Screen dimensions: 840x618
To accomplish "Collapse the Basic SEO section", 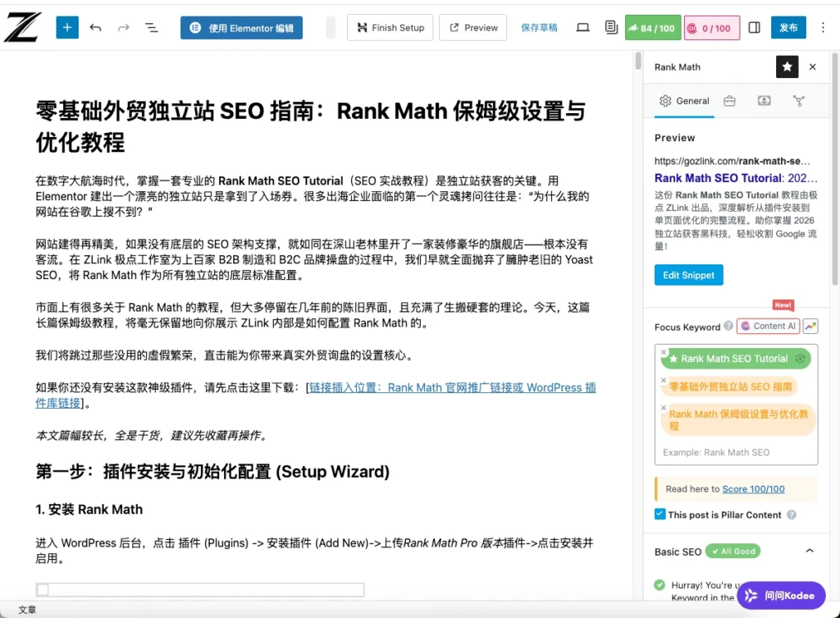I will (810, 551).
